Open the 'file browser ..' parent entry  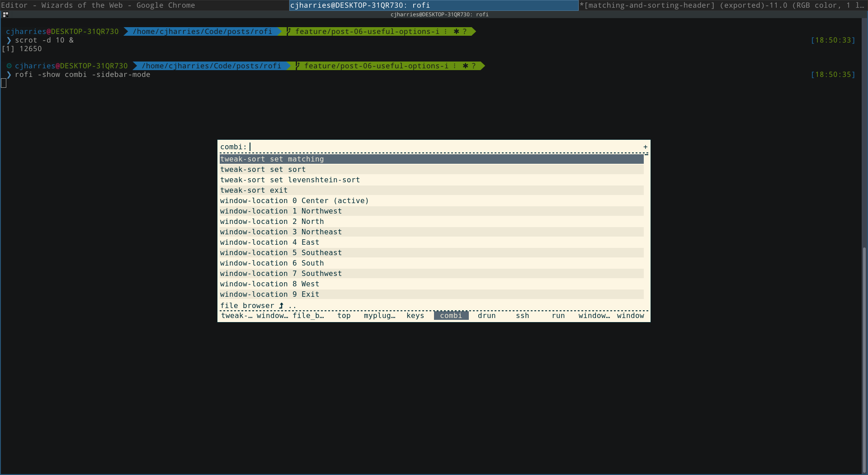pyautogui.click(x=432, y=305)
